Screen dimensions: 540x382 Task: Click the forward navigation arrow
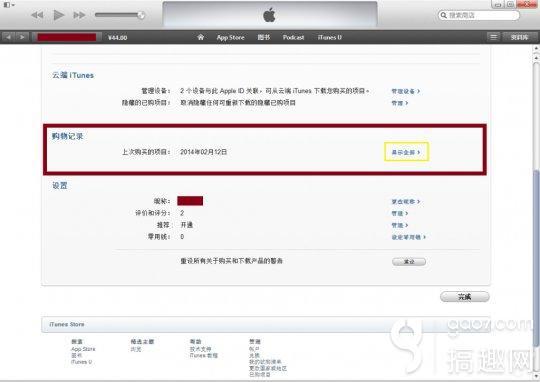coord(22,37)
